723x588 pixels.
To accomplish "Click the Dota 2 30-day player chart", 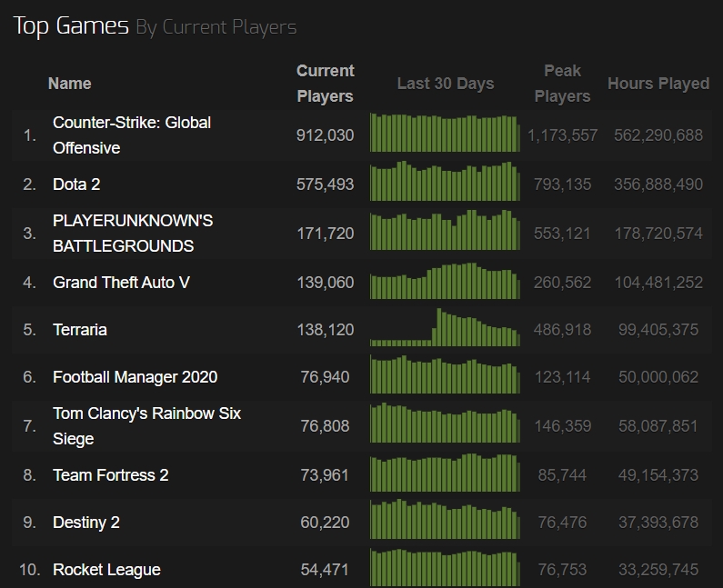I will point(445,181).
